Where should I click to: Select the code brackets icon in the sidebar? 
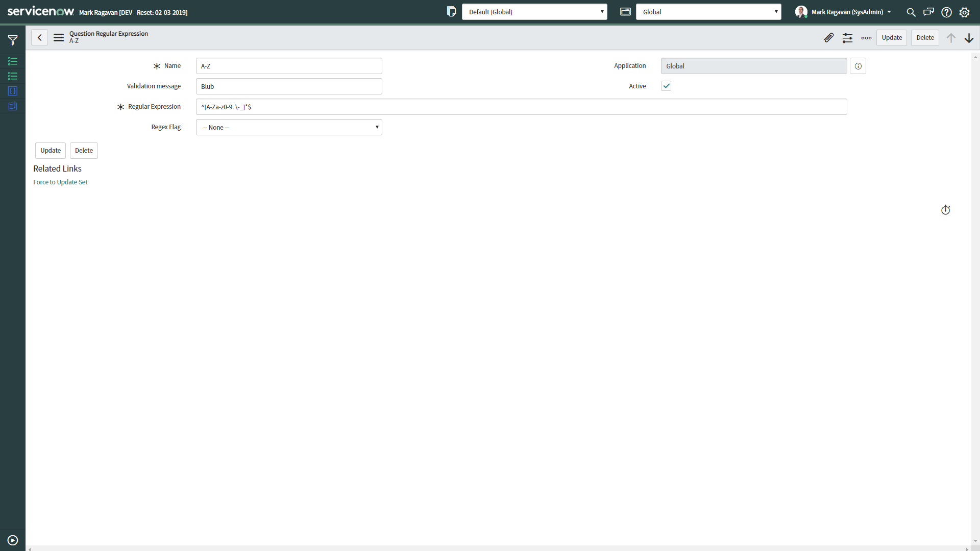(x=12, y=91)
